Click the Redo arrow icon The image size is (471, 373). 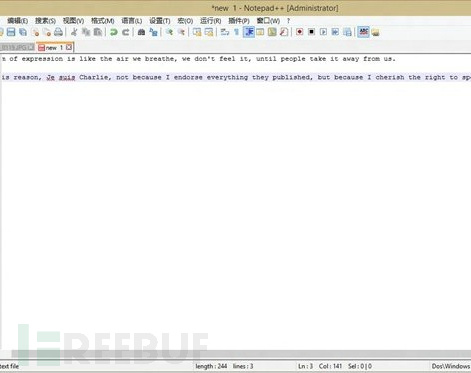[x=126, y=32]
